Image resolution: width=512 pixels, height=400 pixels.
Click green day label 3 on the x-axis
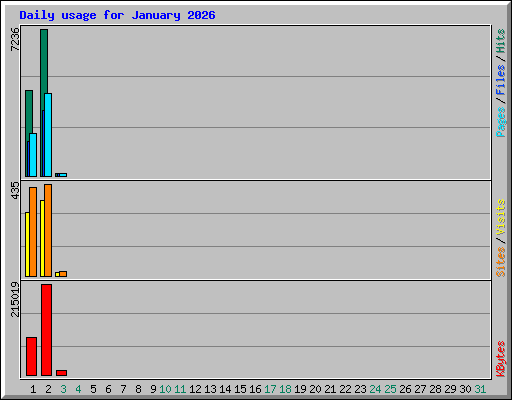tap(63, 389)
